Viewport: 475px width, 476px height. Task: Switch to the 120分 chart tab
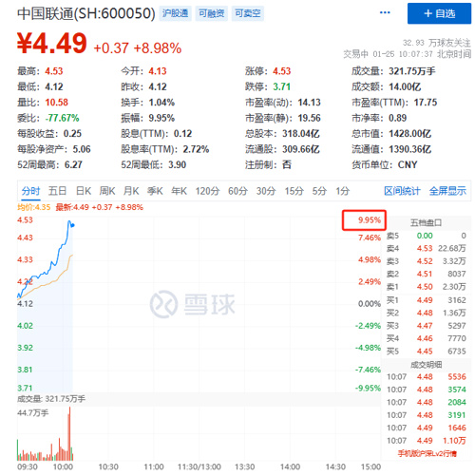207,191
